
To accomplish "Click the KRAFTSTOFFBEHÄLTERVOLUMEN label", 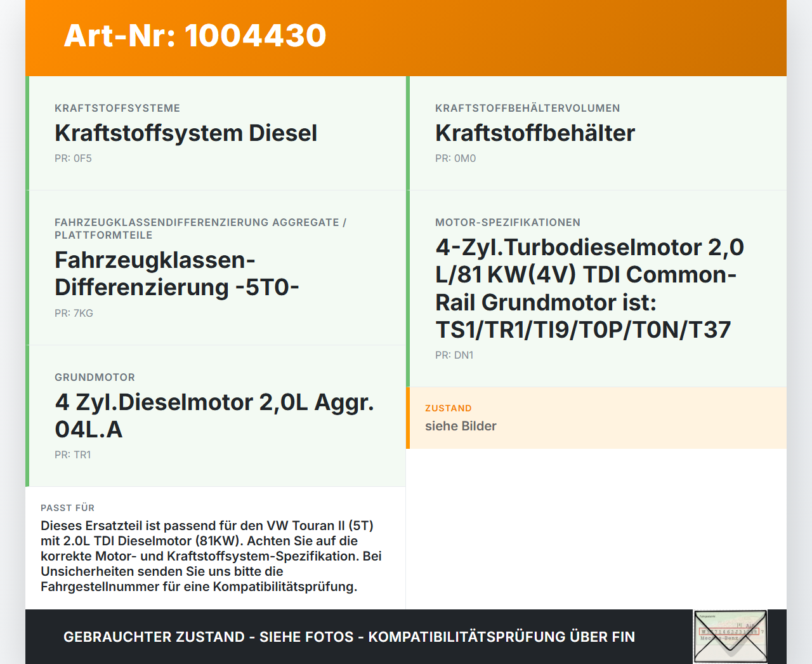I will [528, 109].
